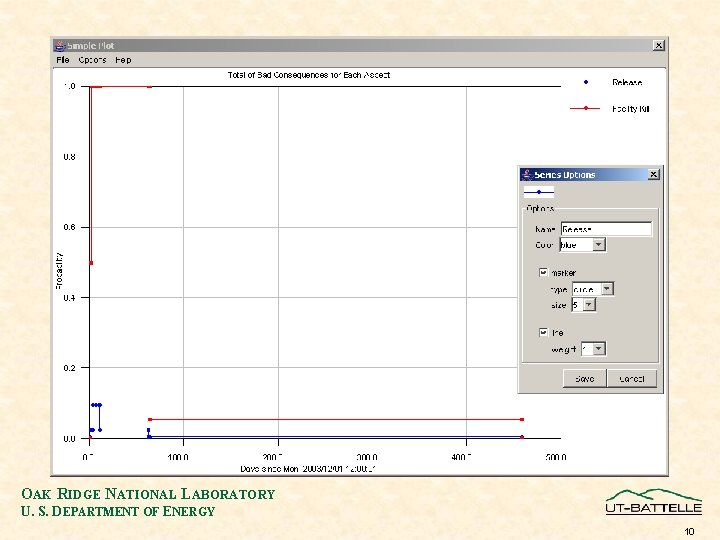Screen dimensions: 720x540
Task: Open the Help menu
Action: pyautogui.click(x=123, y=60)
